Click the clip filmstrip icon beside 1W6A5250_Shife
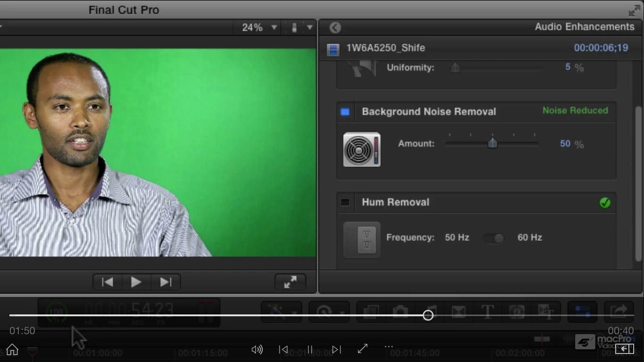This screenshot has width=644, height=362. coord(333,49)
